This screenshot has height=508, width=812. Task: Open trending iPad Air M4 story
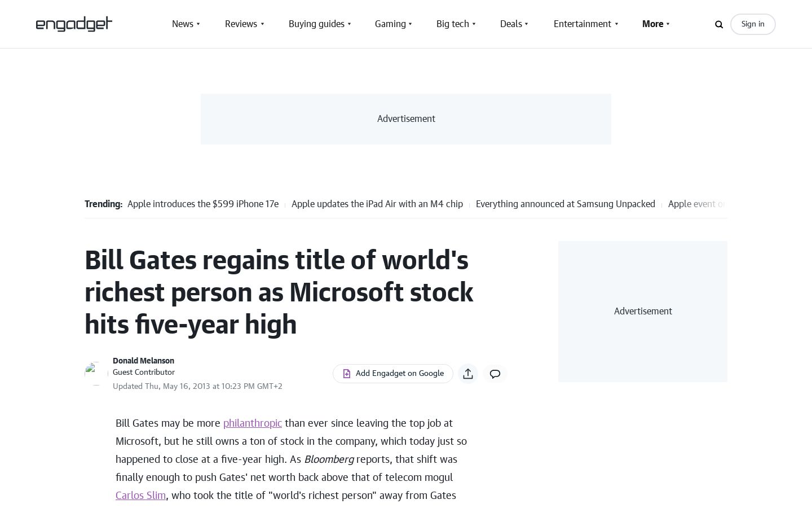377,204
